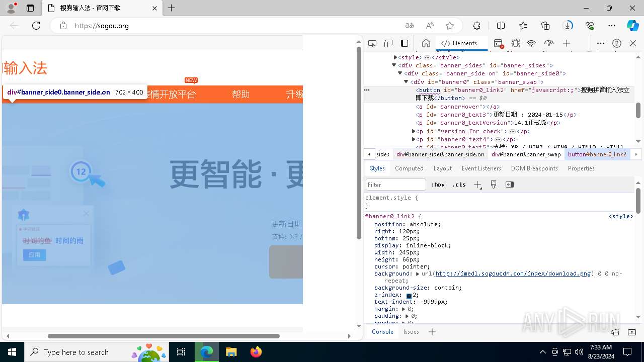The width and height of the screenshot is (644, 362).
Task: Switch to the Styles pane tab
Action: 377,168
